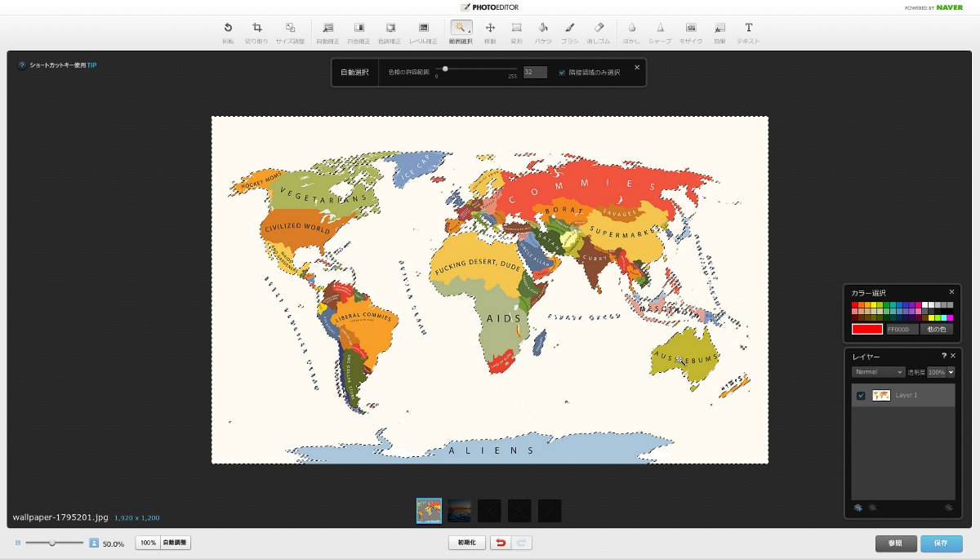
Task: Select the blur (ぼかし) tool
Action: tap(631, 32)
